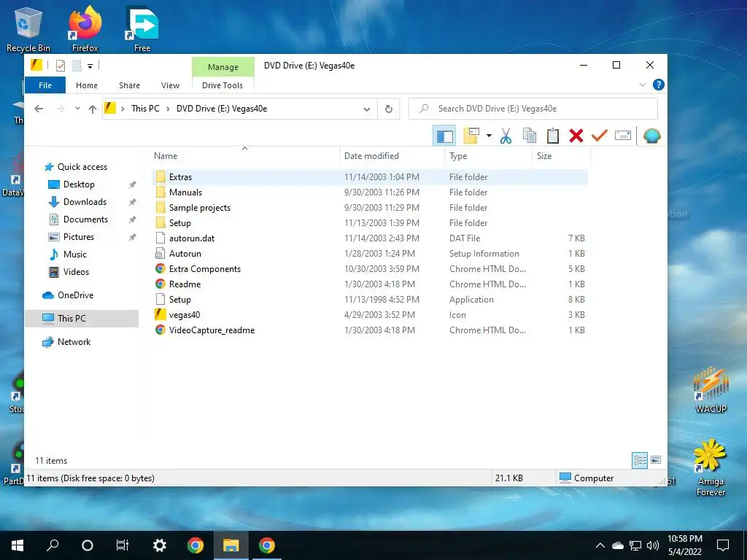Open Customize Quick Access Toolbar dropdown
Screen dimensions: 747x560
(x=90, y=66)
